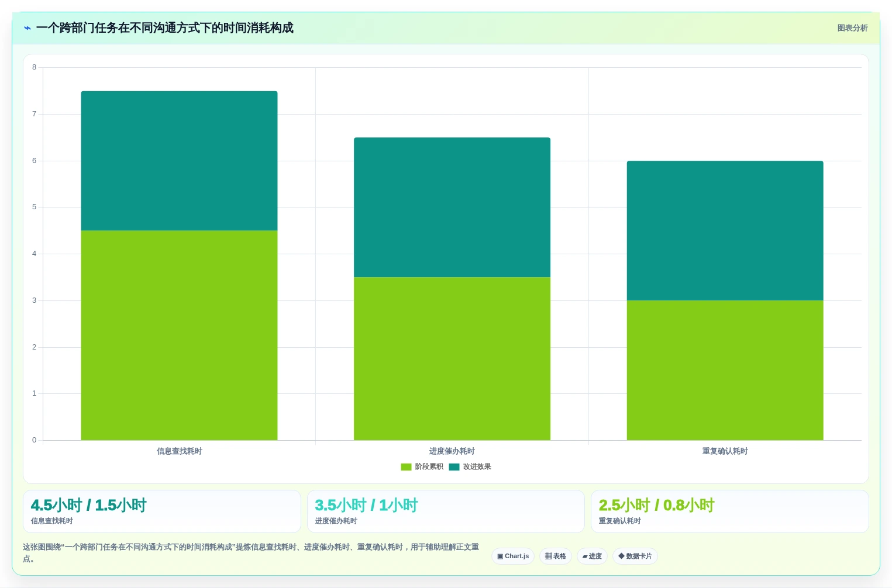
Task: Toggle the 阶段累积 legend entry
Action: (422, 466)
